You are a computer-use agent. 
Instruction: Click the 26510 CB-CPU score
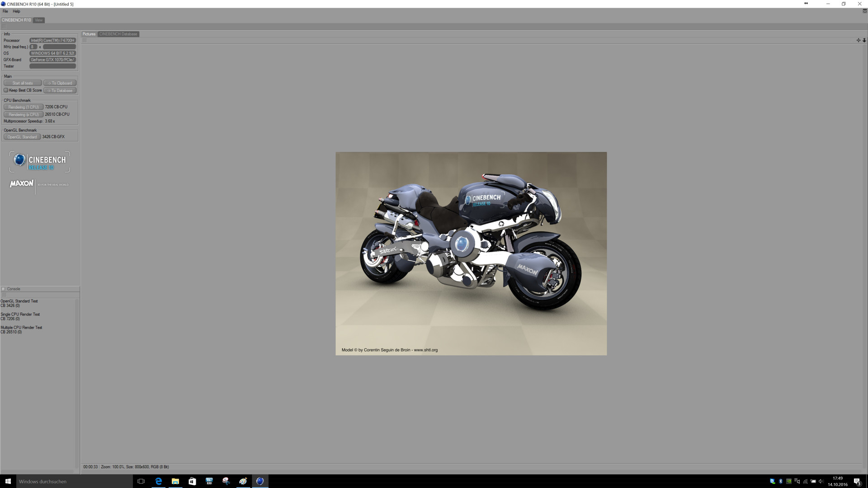coord(57,114)
